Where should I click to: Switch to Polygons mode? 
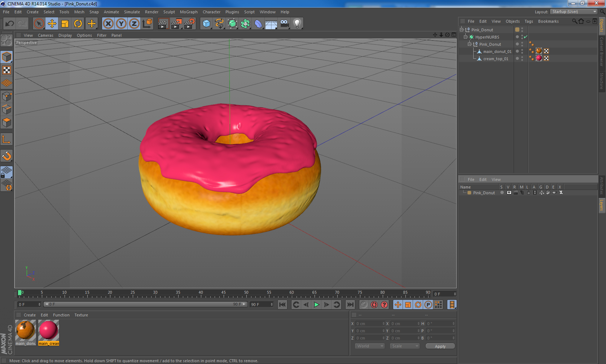(x=6, y=123)
